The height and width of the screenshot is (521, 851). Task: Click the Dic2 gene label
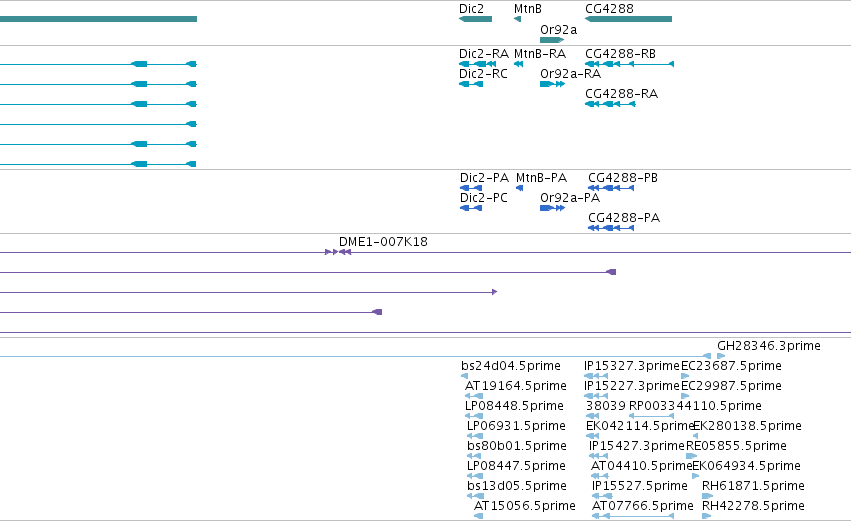(471, 9)
